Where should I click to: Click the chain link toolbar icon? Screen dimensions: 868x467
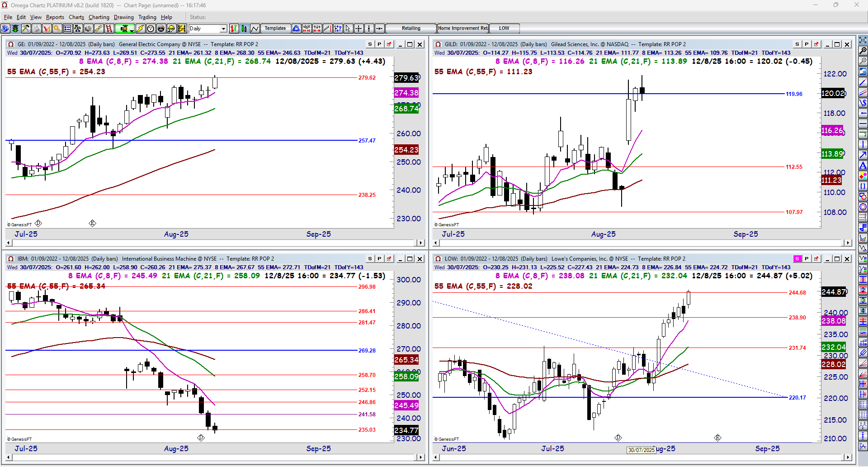[98, 29]
